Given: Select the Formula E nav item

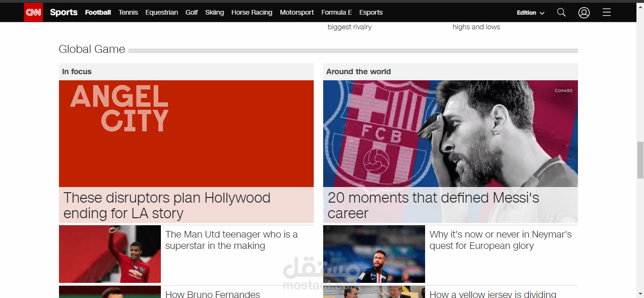Looking at the screenshot, I should pos(336,12).
